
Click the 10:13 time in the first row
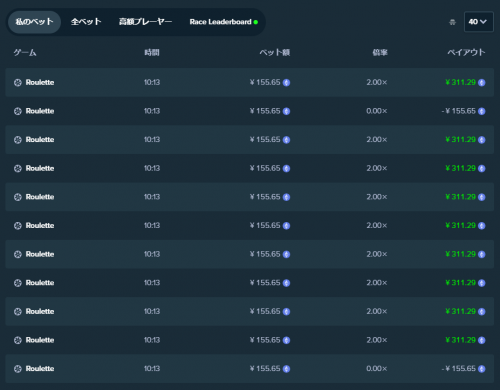(x=152, y=82)
